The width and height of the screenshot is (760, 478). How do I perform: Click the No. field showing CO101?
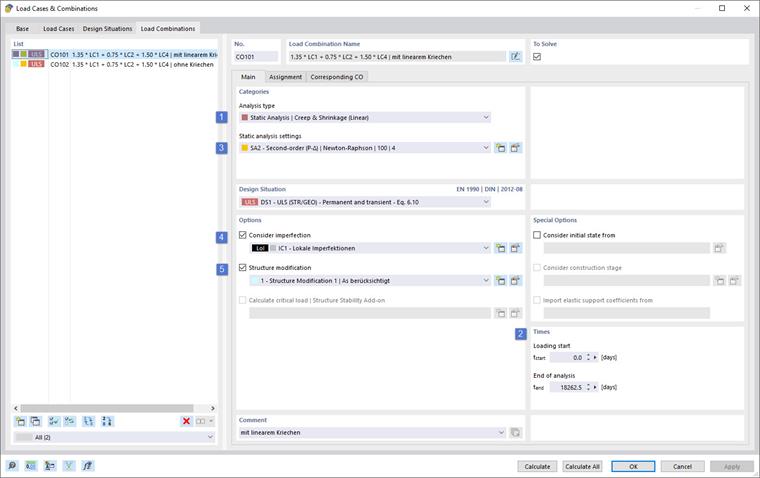[256, 57]
